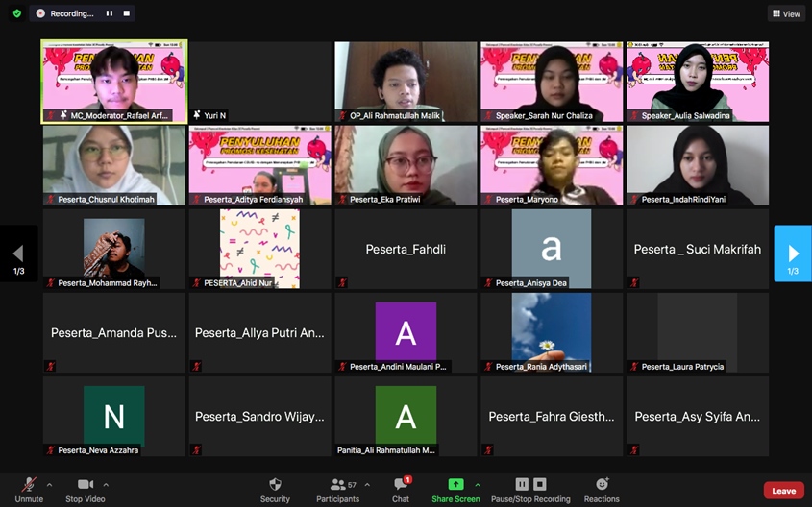Open the View layout menu
812x507 pixels.
(x=786, y=13)
